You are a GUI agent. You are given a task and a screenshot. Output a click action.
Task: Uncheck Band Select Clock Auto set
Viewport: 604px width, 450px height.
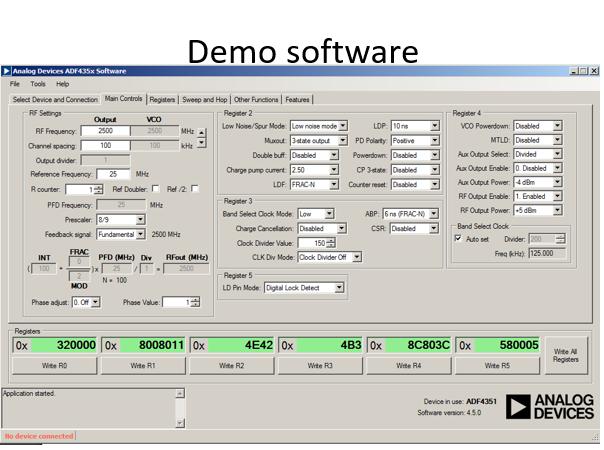pyautogui.click(x=458, y=238)
